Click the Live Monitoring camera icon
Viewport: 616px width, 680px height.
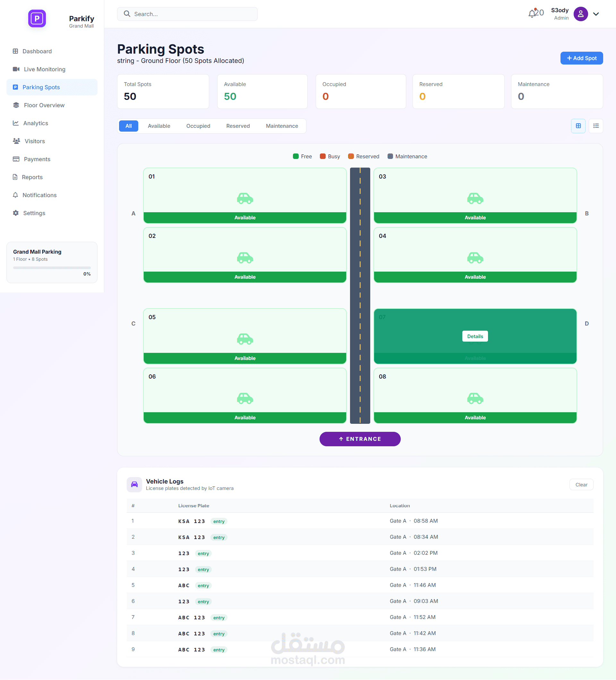[16, 69]
